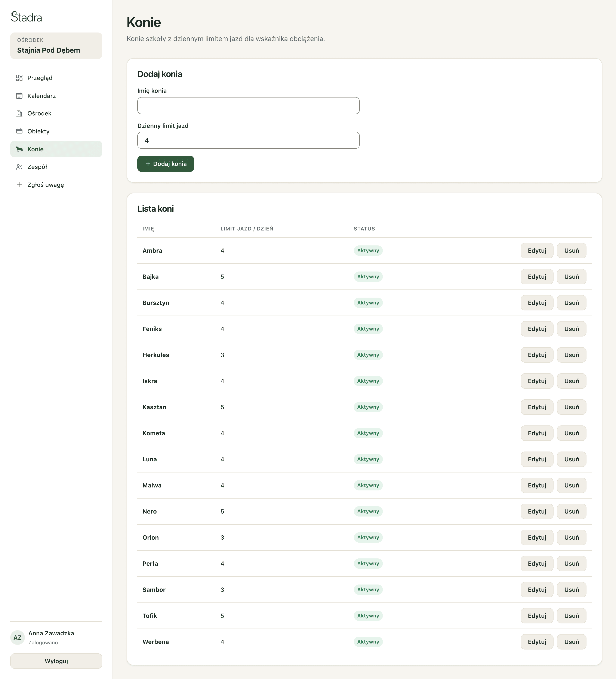Log out with the Wyloguj button
This screenshot has width=616, height=679.
(x=56, y=661)
